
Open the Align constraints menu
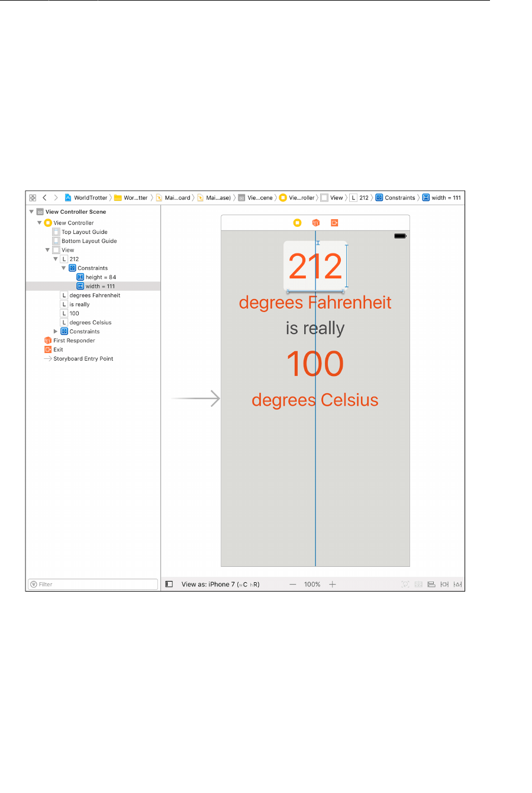(431, 584)
